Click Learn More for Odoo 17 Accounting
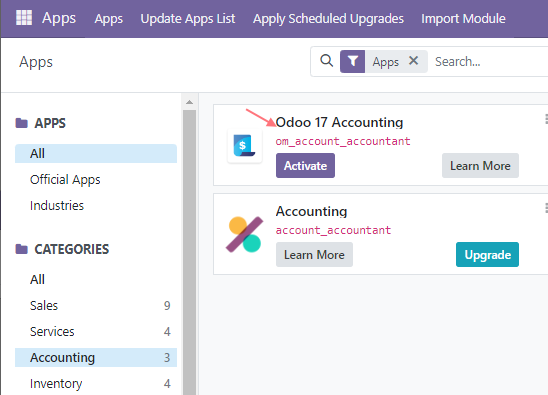 point(480,166)
